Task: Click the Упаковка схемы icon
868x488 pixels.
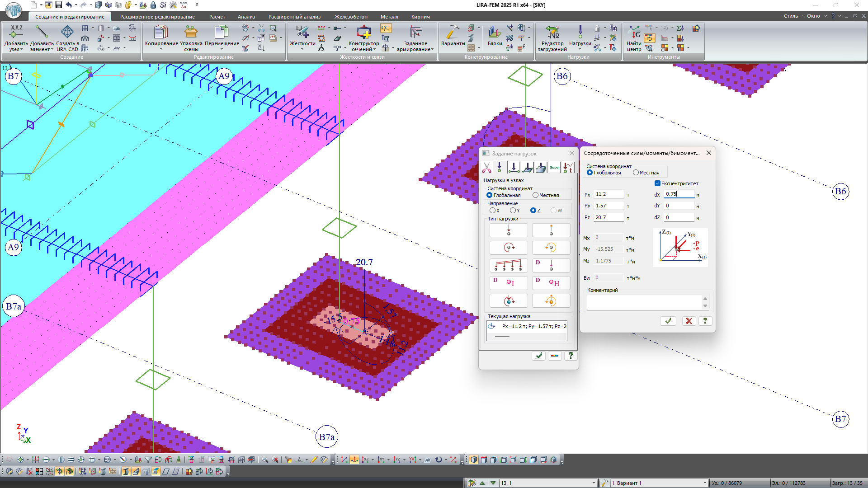Action: (x=191, y=33)
